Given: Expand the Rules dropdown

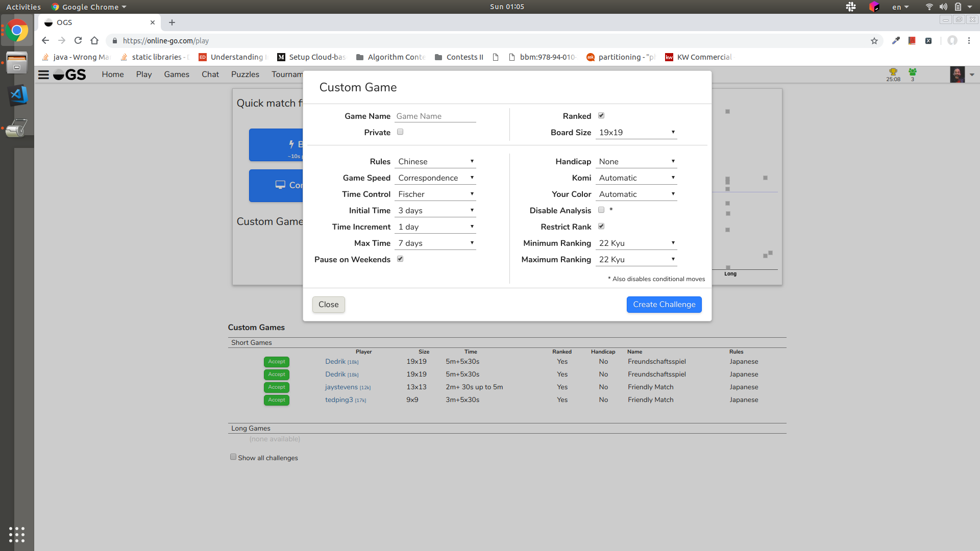Looking at the screenshot, I should (435, 162).
